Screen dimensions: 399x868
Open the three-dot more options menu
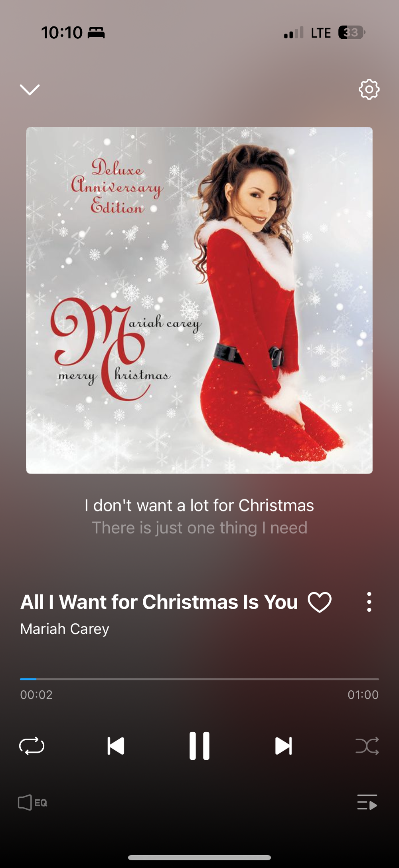point(369,602)
